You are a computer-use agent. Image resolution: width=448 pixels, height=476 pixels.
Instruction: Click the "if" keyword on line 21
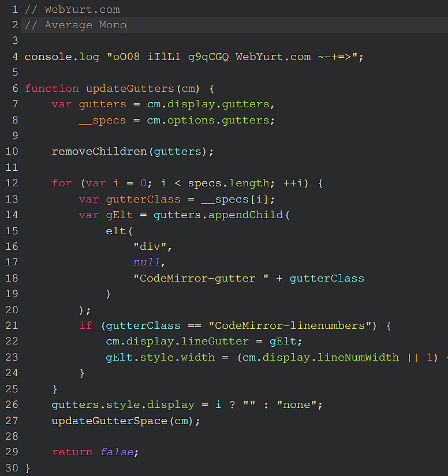[x=85, y=325]
